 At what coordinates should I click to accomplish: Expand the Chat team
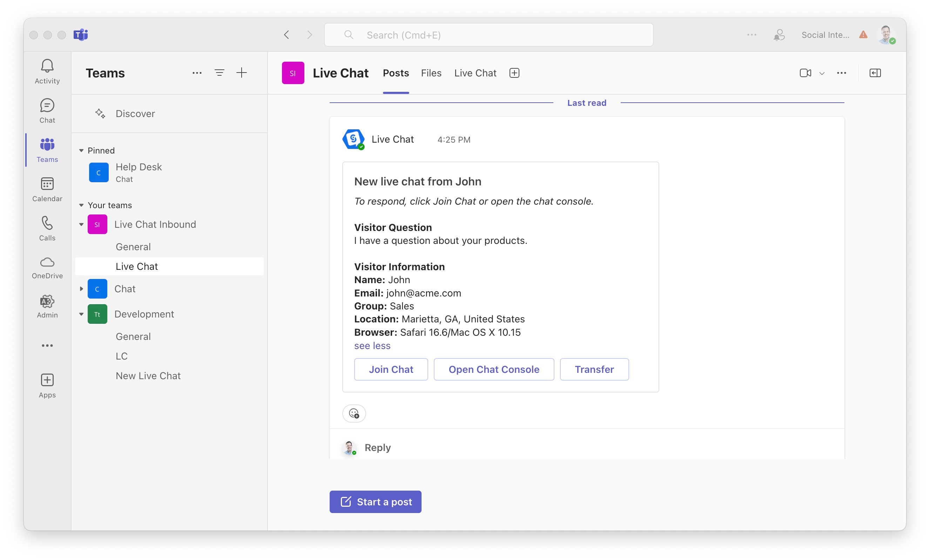[x=81, y=289]
